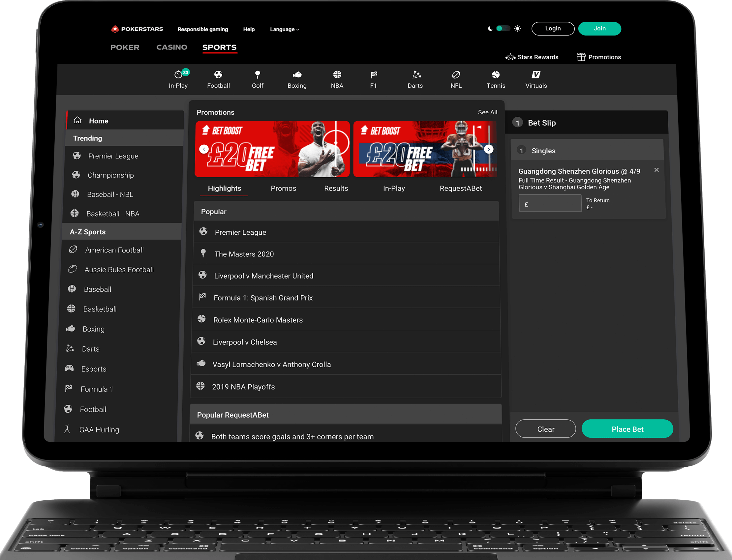The width and height of the screenshot is (732, 560).
Task: Click the golf icon beside The Masters 2020
Action: (203, 253)
